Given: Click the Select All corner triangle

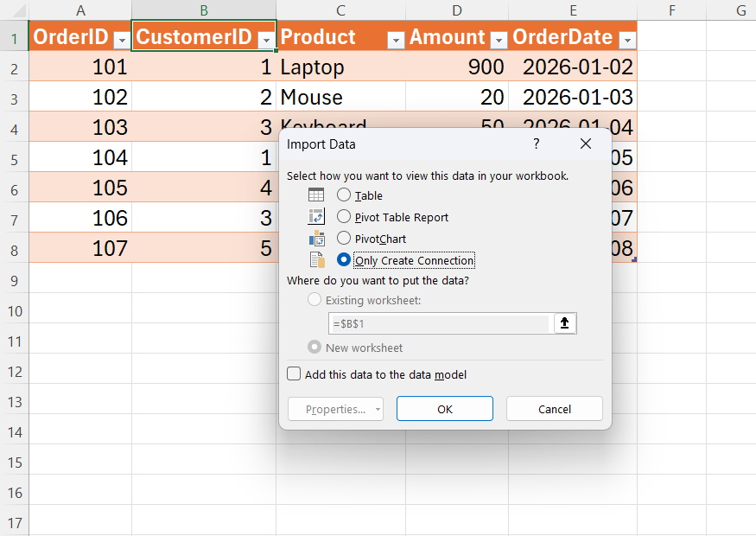Looking at the screenshot, I should pos(18,10).
